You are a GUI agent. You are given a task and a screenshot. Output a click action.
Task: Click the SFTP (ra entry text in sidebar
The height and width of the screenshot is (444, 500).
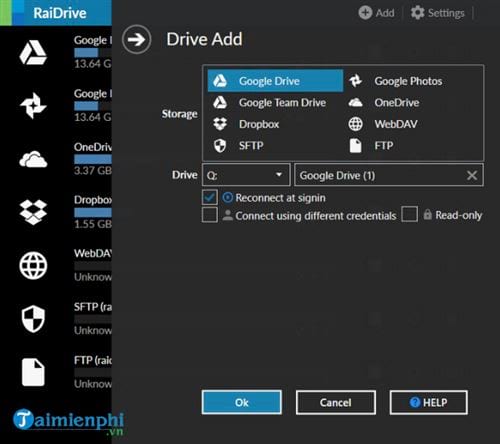click(x=93, y=307)
